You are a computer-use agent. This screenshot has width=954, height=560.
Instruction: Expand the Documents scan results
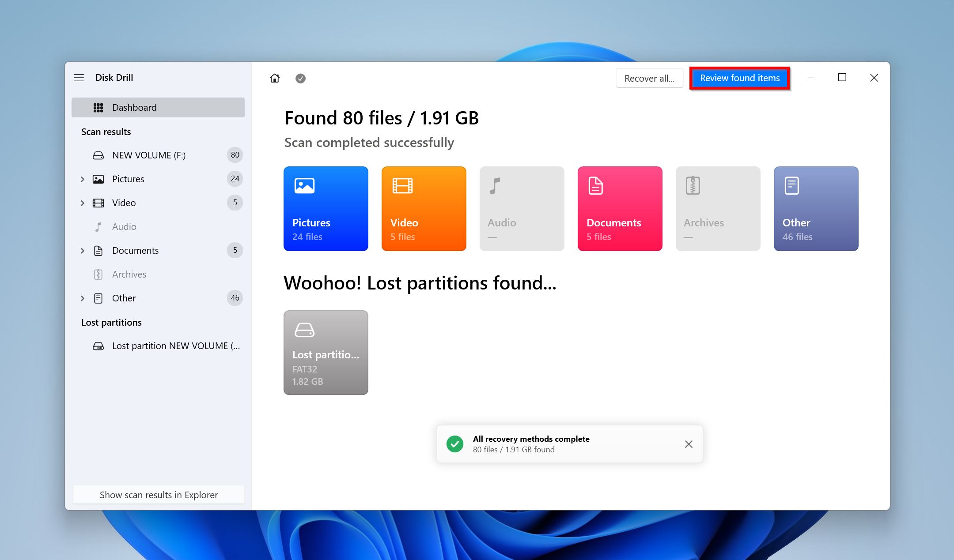(x=81, y=250)
